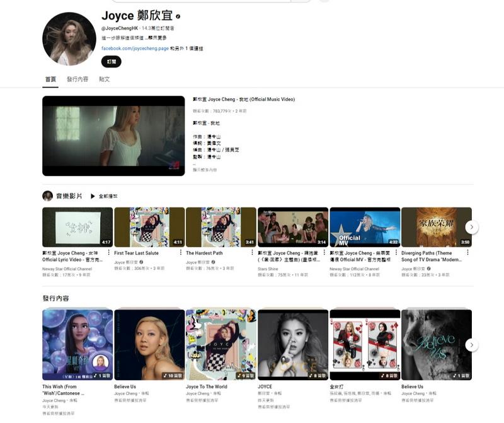Viewport: 504px width, 423px height.
Task: Open the featured 鄭欣宜 Official Music Video title
Action: 244,100
